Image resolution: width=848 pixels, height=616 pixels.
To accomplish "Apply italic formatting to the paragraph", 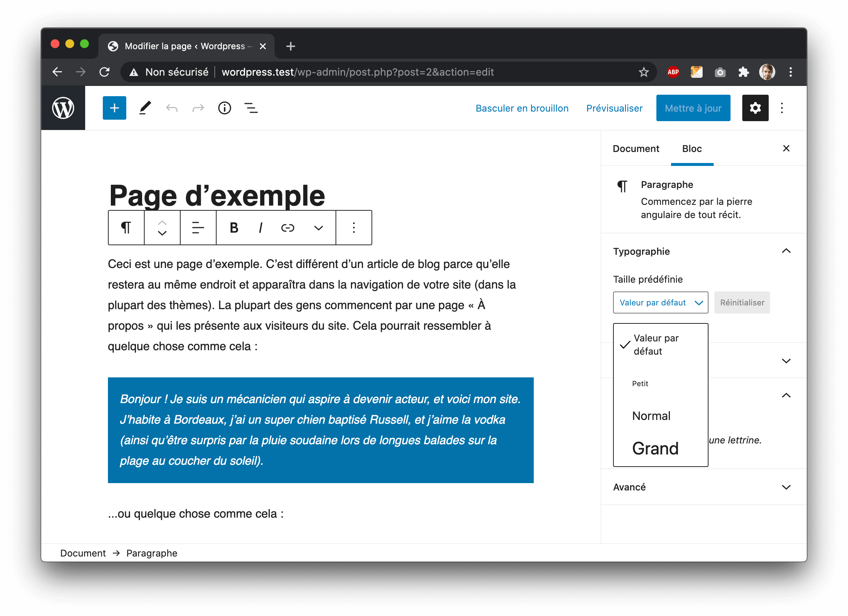I will click(260, 227).
